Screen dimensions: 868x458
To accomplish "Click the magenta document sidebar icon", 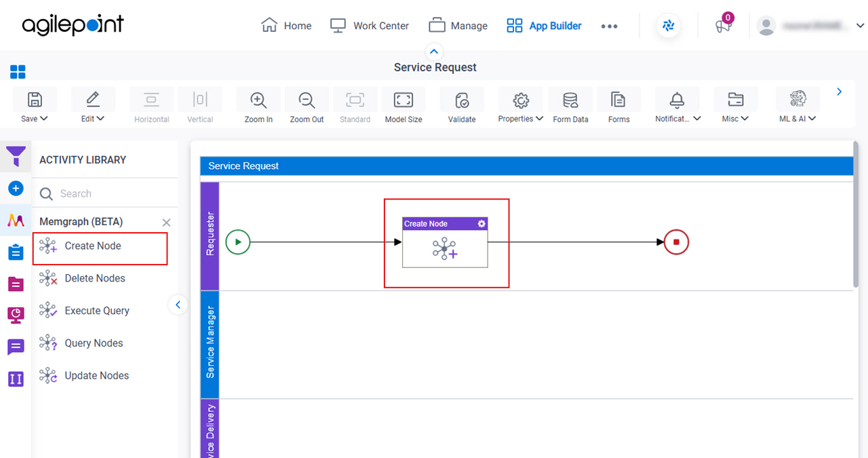I will coord(16,284).
